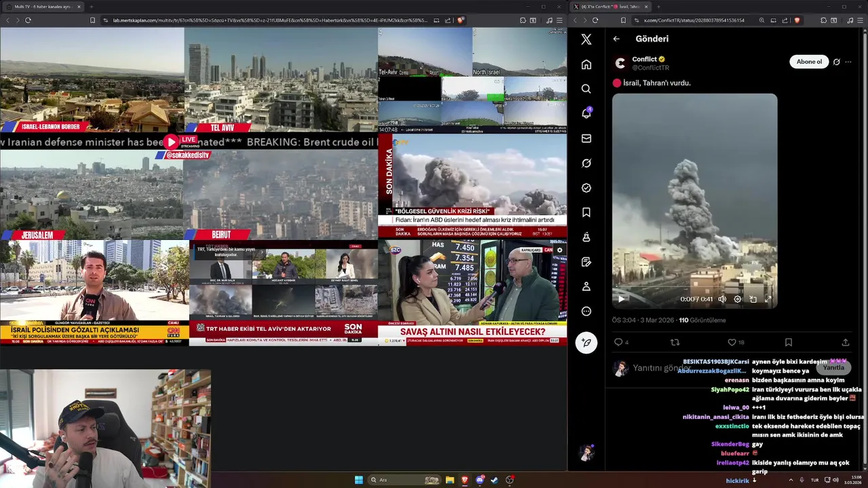
Task: Play the tweet video
Action: click(x=621, y=299)
